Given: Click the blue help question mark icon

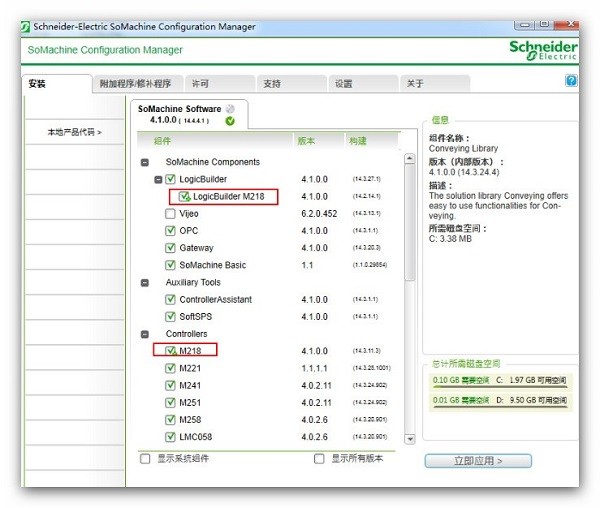Looking at the screenshot, I should (571, 81).
